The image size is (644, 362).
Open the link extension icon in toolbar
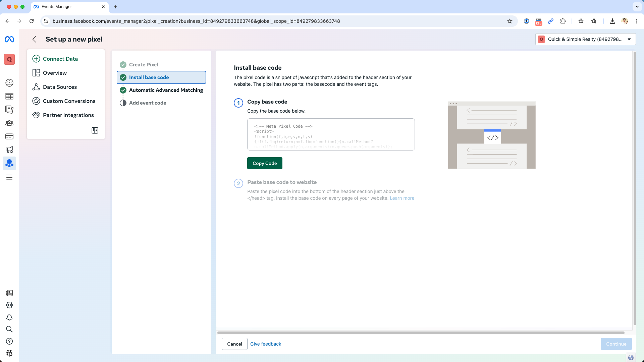coord(551,21)
